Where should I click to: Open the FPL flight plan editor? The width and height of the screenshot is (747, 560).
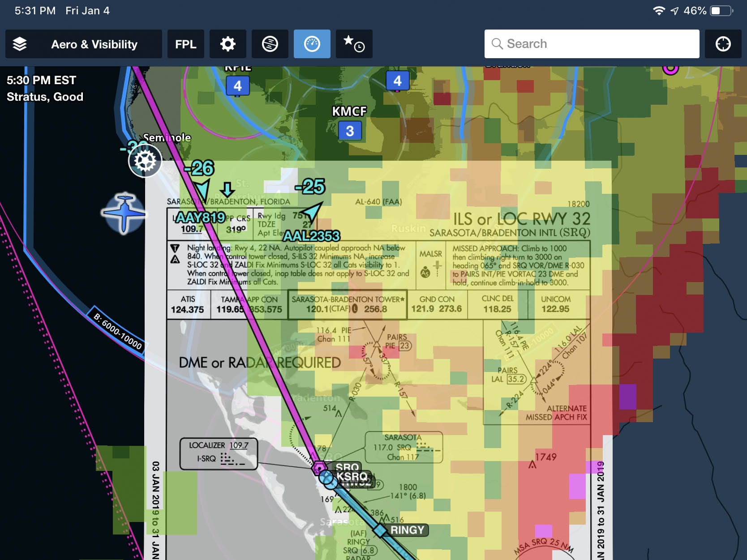(x=186, y=44)
